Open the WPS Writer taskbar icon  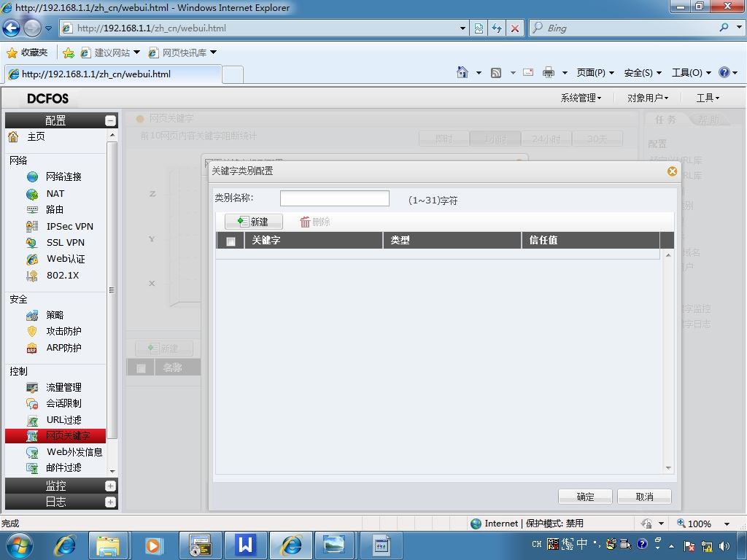coord(245,545)
